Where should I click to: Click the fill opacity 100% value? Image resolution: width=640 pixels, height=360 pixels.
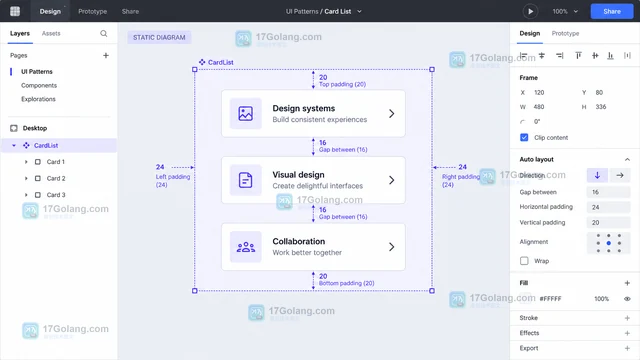click(x=602, y=299)
